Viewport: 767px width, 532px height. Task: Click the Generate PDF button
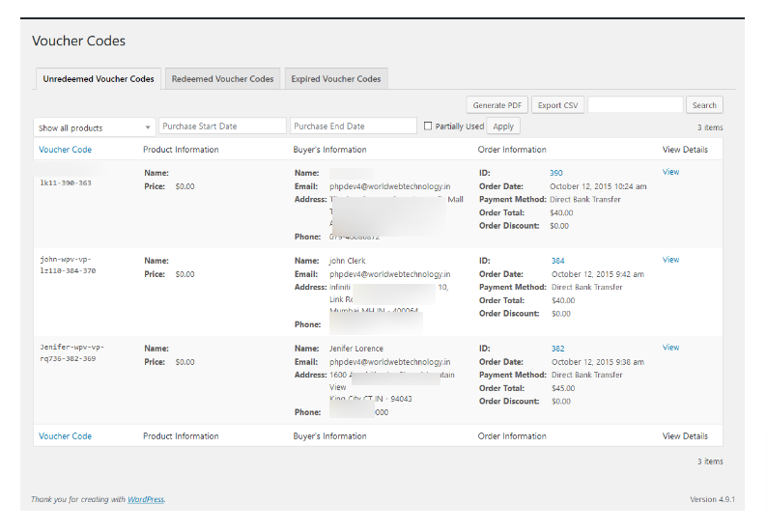pyautogui.click(x=497, y=105)
